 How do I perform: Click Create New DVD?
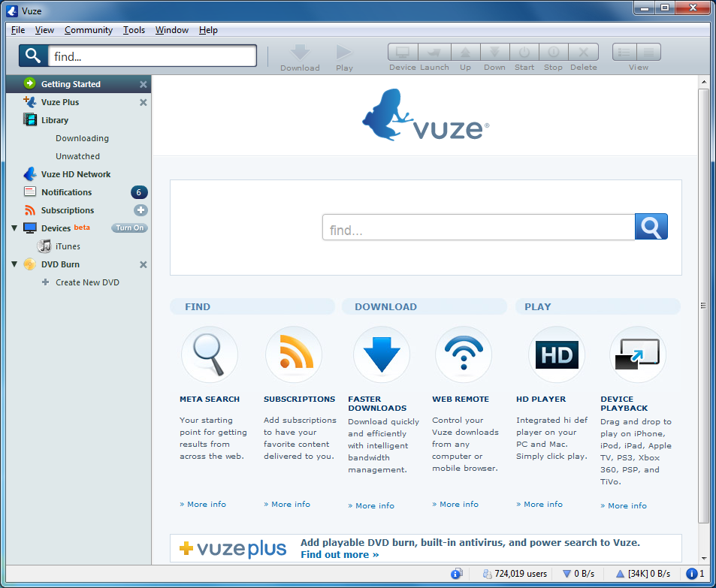87,282
